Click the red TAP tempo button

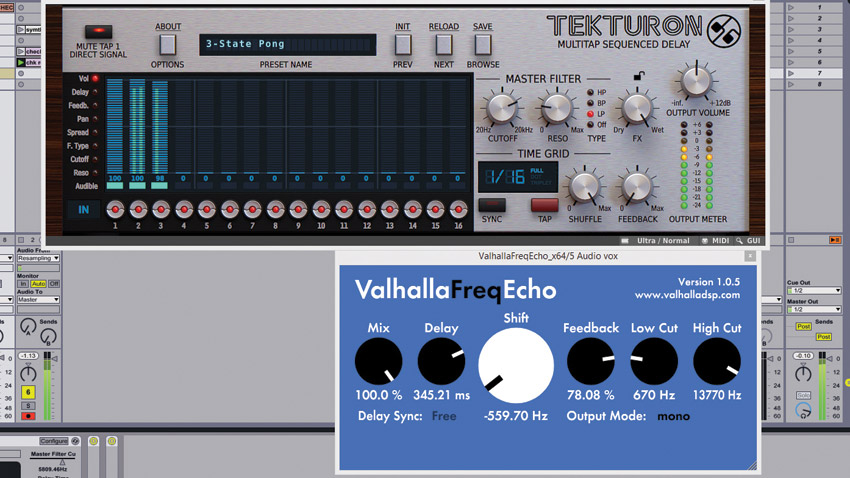(x=544, y=205)
